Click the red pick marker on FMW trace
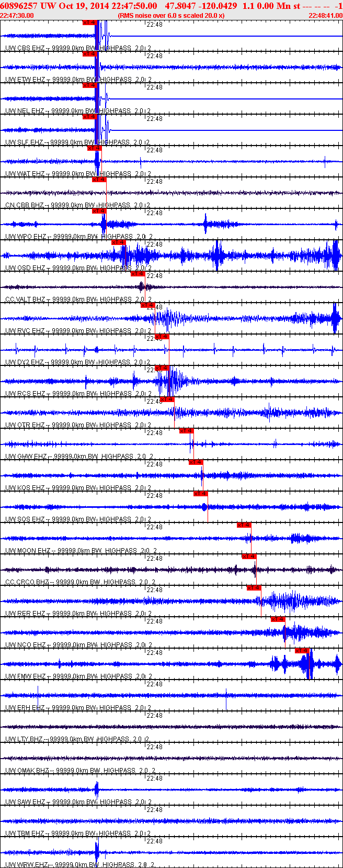Viewport: 343px width, 868px height. pyautogui.click(x=302, y=651)
